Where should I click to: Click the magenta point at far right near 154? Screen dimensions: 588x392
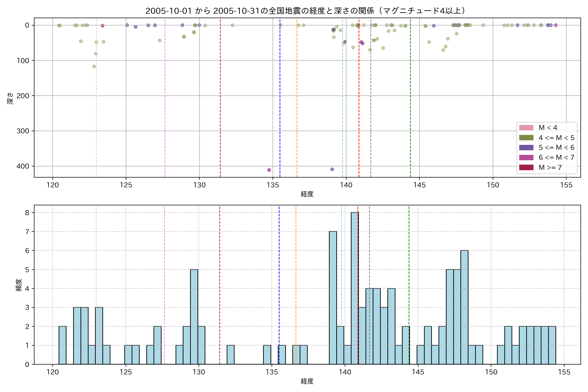click(x=556, y=25)
